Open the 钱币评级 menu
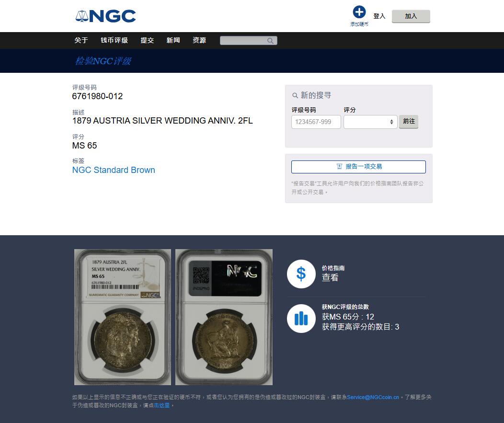The image size is (504, 423). coord(114,40)
